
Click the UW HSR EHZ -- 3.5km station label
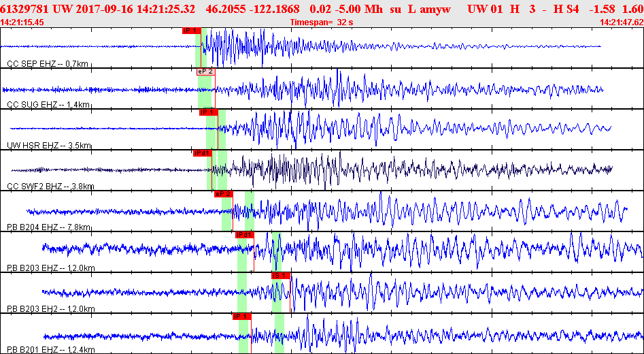pyautogui.click(x=49, y=146)
